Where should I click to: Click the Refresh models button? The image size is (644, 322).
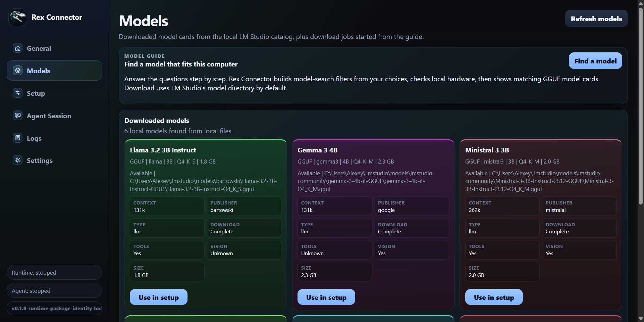pyautogui.click(x=596, y=19)
